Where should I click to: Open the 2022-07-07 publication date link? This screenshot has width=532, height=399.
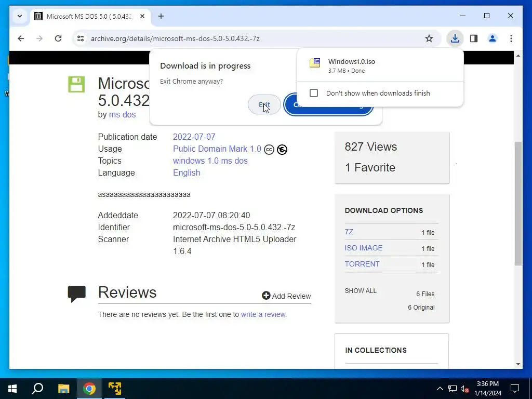click(x=194, y=137)
